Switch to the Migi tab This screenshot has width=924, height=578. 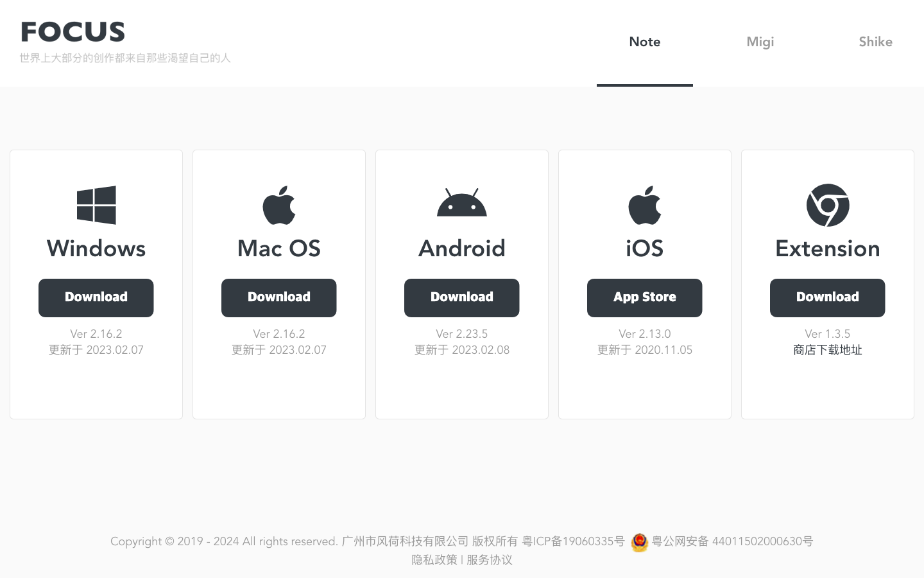(760, 42)
